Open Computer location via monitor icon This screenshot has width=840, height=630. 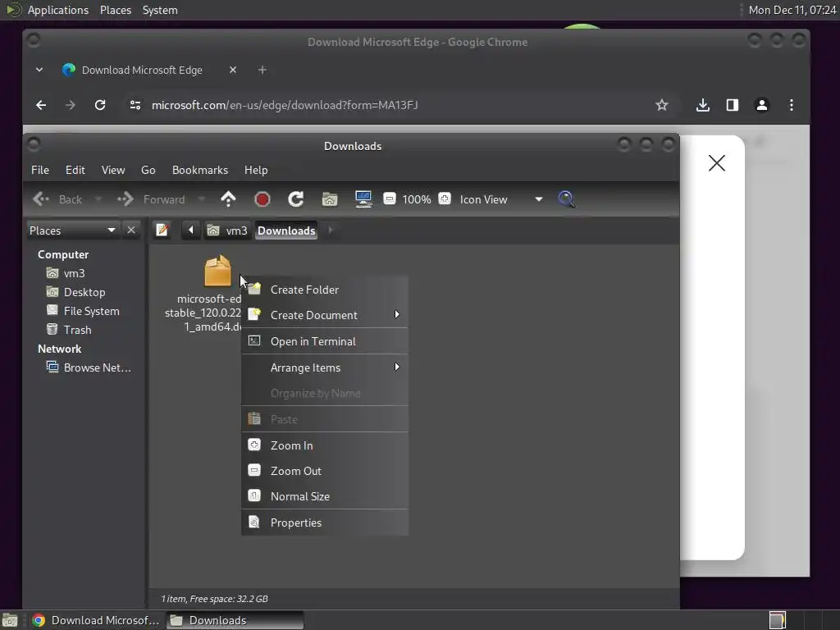point(363,199)
